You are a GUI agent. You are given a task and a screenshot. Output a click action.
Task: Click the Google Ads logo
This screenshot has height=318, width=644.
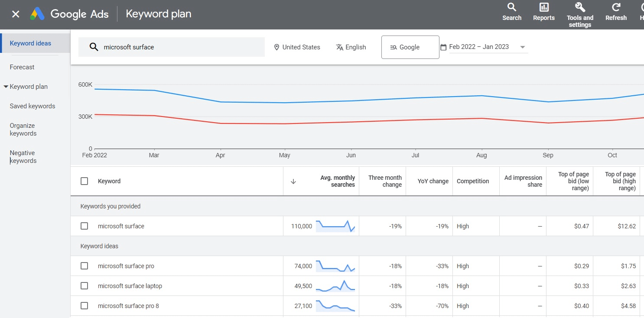pyautogui.click(x=69, y=14)
